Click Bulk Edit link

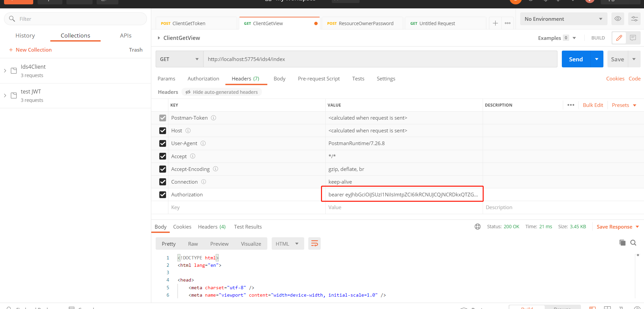click(x=593, y=105)
